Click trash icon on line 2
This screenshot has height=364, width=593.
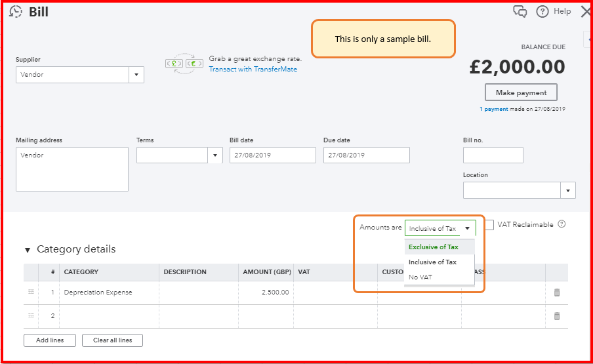tap(557, 316)
